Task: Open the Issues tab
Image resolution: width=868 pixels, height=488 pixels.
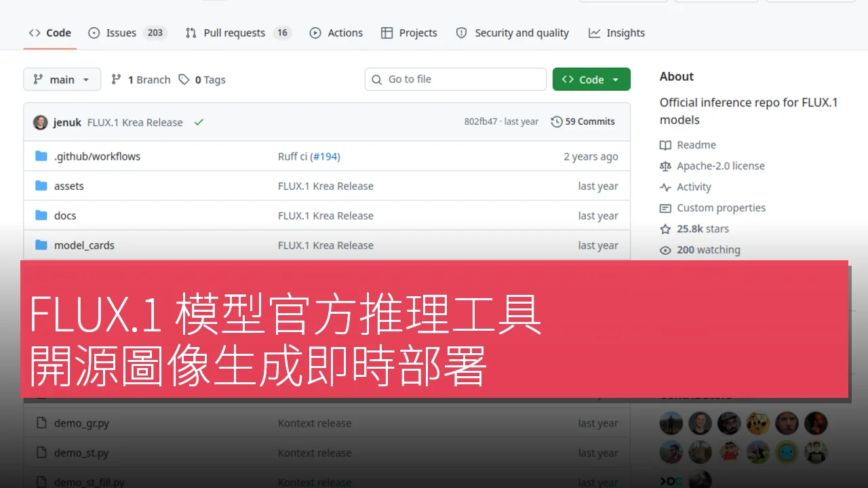Action: (x=127, y=33)
